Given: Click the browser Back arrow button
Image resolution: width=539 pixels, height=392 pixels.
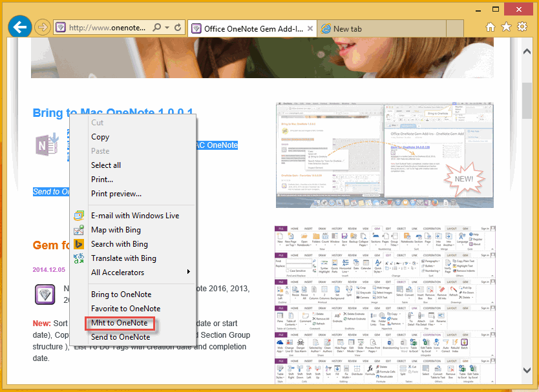Looking at the screenshot, I should [x=20, y=26].
